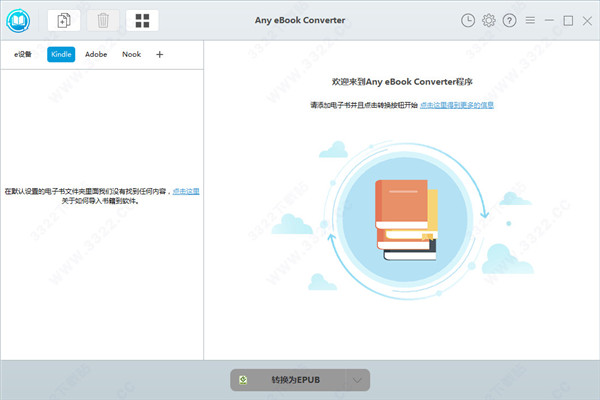Open conversion history clock icon

468,20
